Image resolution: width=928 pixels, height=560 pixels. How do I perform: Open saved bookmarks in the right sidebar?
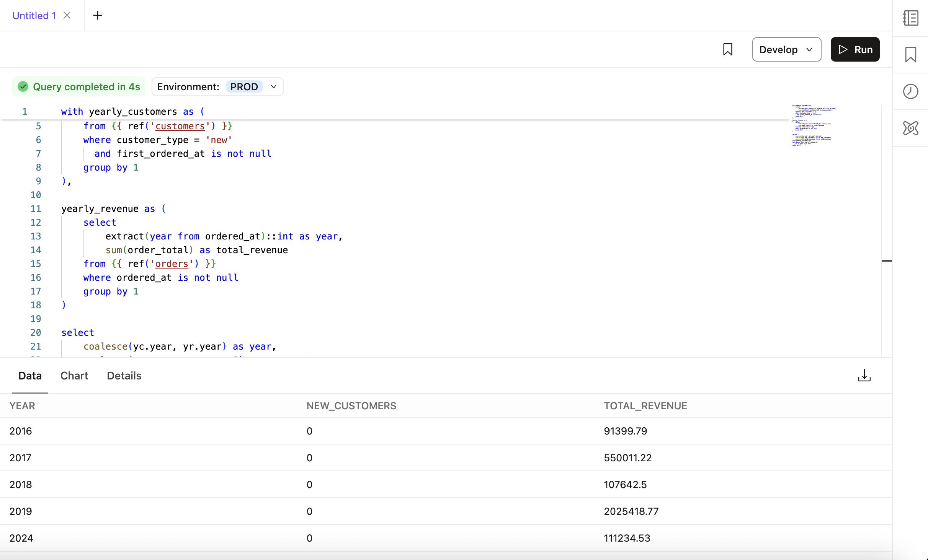[x=910, y=55]
